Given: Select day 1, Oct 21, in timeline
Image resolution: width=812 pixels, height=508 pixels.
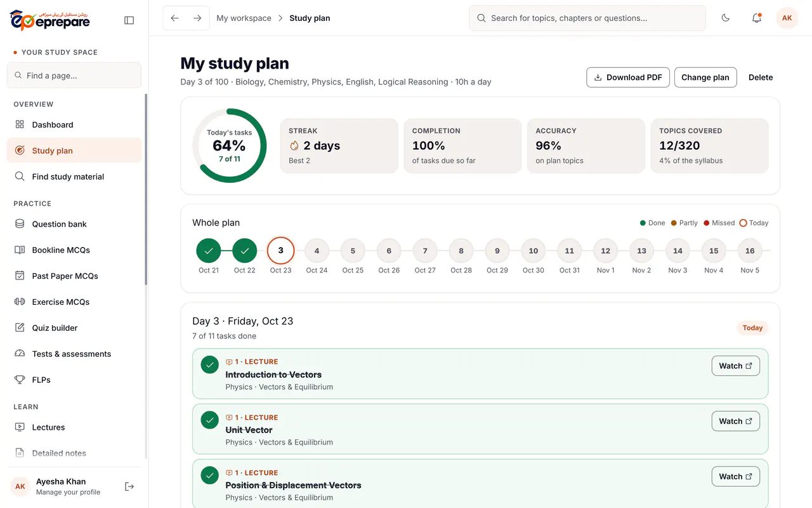Looking at the screenshot, I should point(209,251).
